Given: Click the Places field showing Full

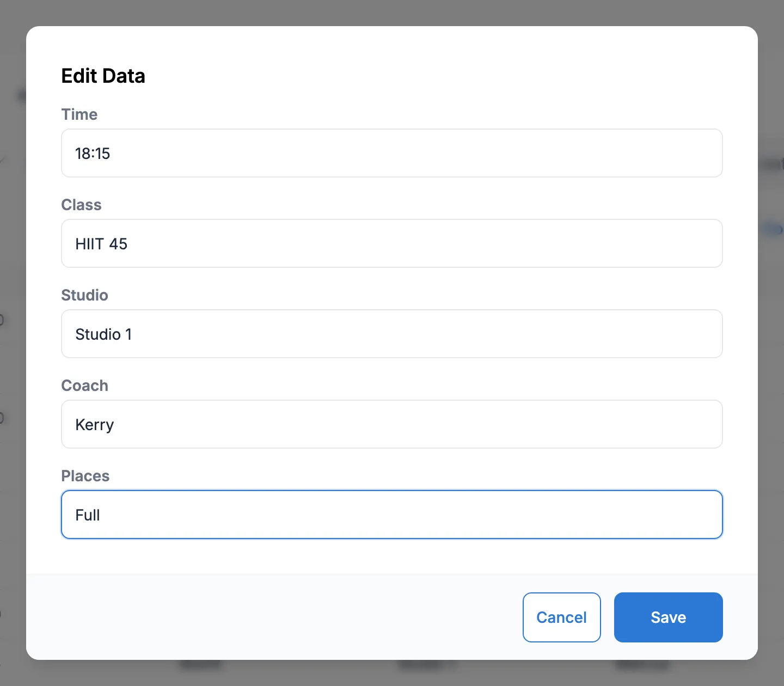Looking at the screenshot, I should pos(392,514).
